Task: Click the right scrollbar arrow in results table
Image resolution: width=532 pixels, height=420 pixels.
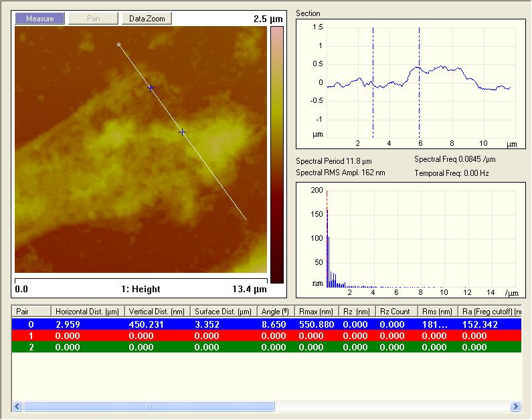Action: [516, 406]
